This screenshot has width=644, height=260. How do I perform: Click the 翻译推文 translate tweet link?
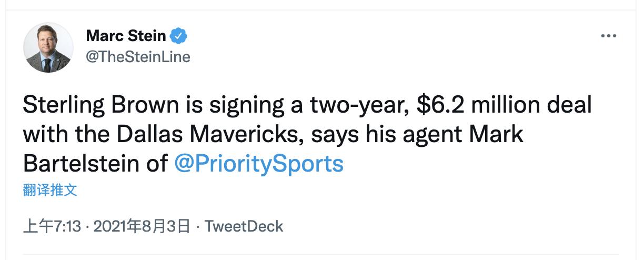[51, 191]
